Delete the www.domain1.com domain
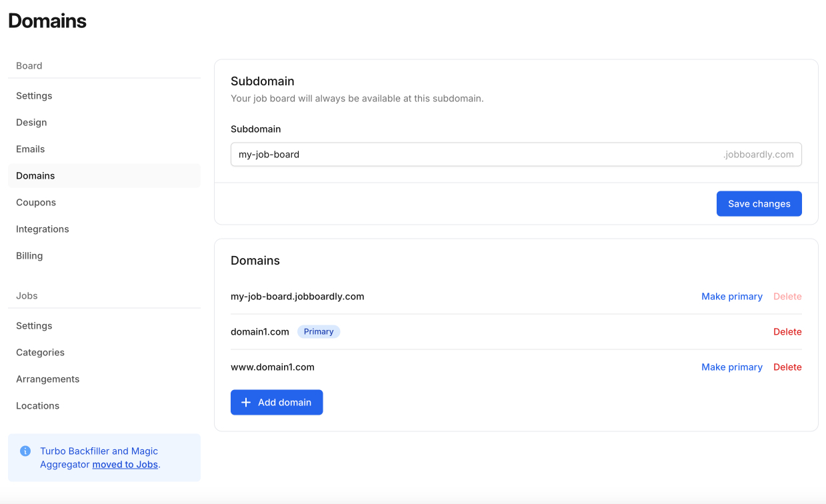This screenshot has width=826, height=504. coord(787,367)
